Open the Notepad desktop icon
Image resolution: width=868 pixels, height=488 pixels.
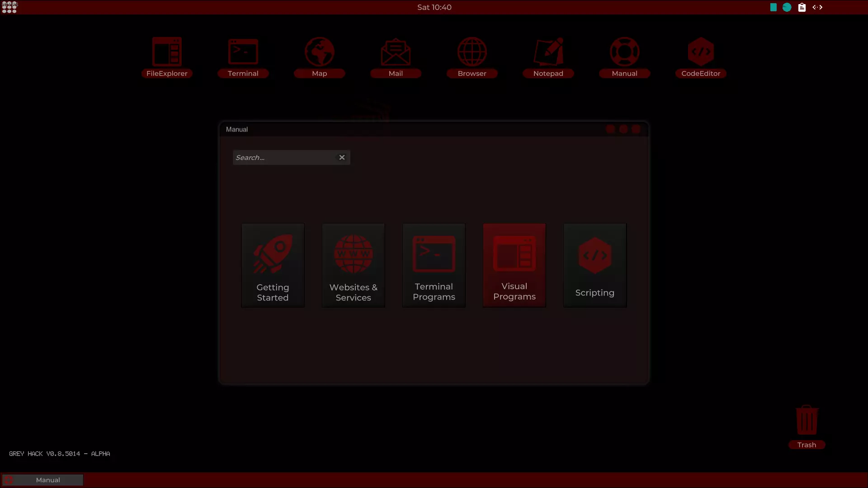pyautogui.click(x=548, y=52)
